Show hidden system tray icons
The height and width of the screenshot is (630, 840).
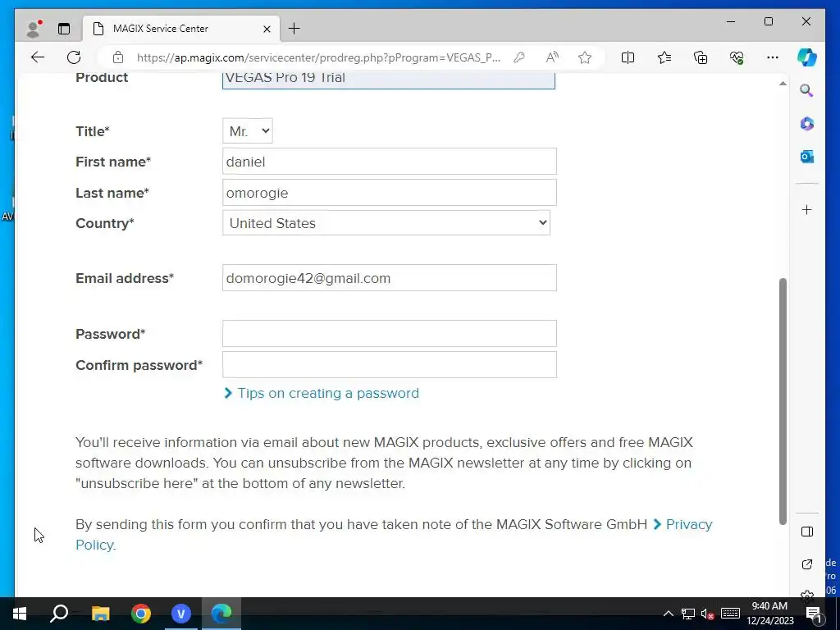(x=668, y=614)
